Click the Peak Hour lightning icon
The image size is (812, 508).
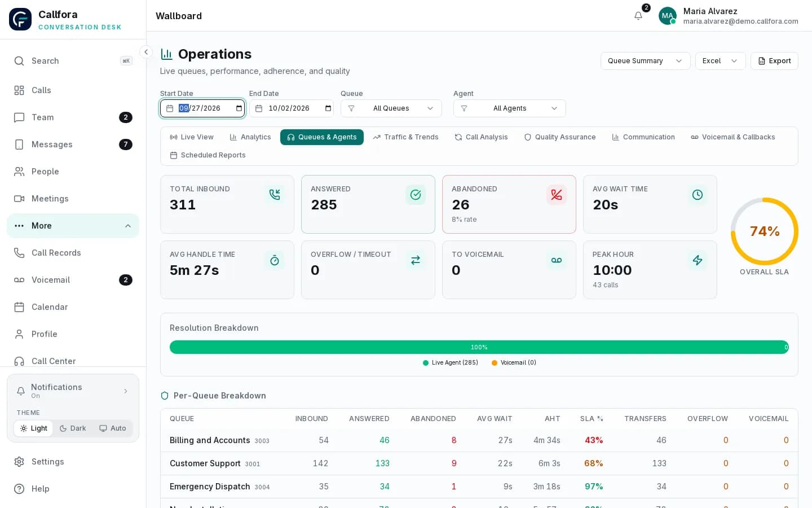click(698, 260)
